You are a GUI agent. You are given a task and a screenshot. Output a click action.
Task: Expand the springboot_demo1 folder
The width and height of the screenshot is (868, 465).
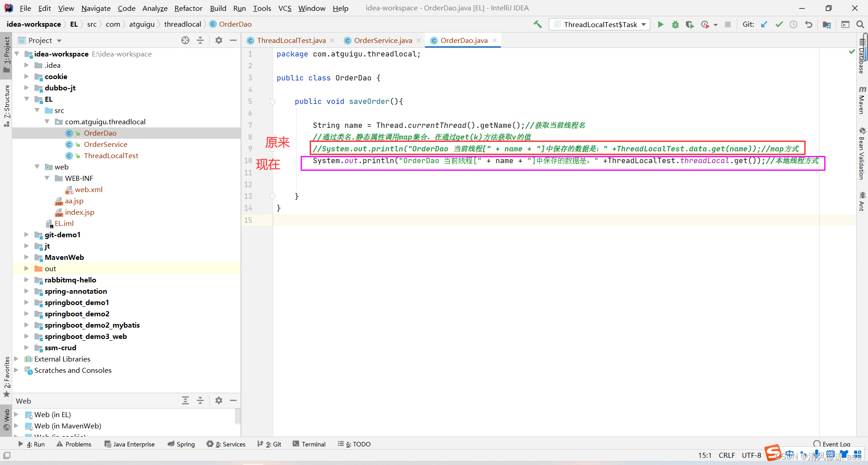tap(27, 302)
